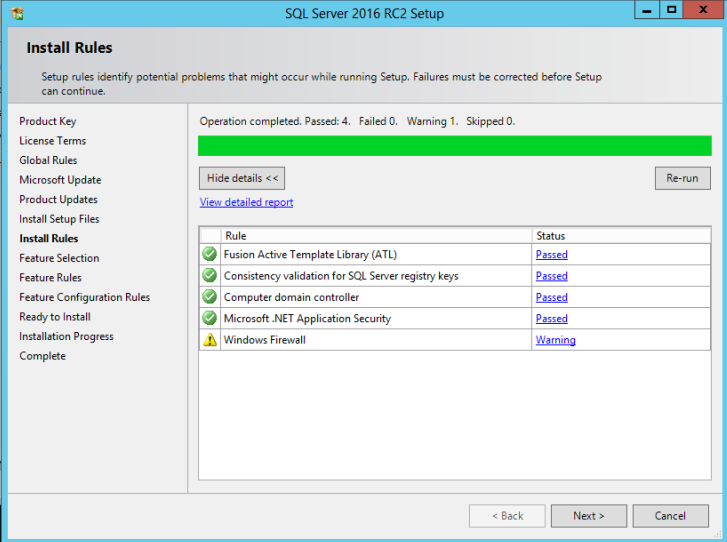Open Passed status for Consistency validation rule
This screenshot has width=727, height=542.
pos(552,276)
